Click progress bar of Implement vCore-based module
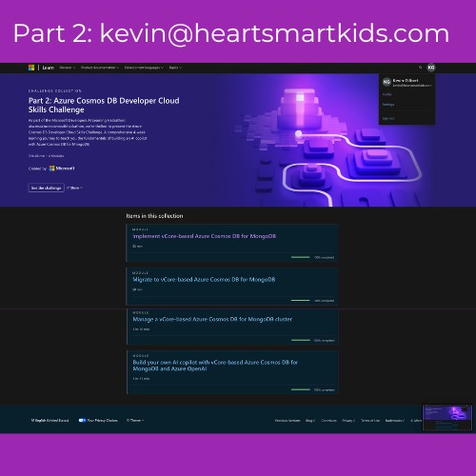The image size is (476, 476). (x=301, y=257)
